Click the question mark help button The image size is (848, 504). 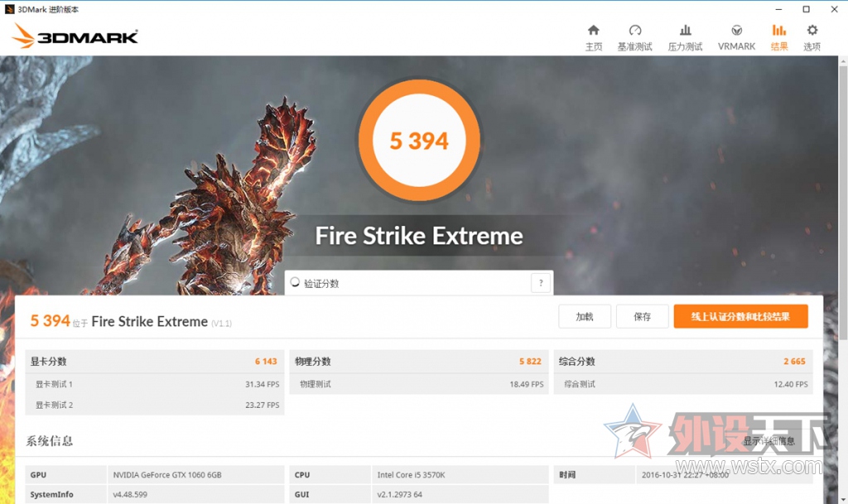tap(541, 282)
